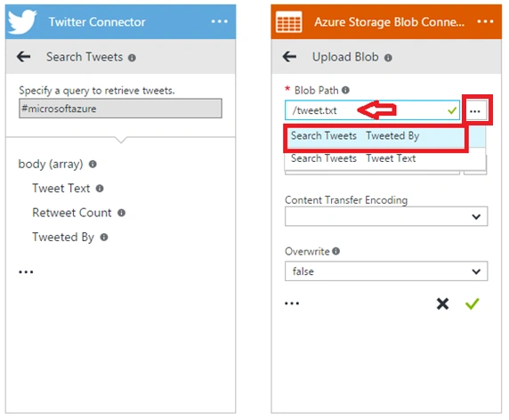Go back using arrow beside Upload Blob
Screen dimensions: 509x420
[x=289, y=57]
